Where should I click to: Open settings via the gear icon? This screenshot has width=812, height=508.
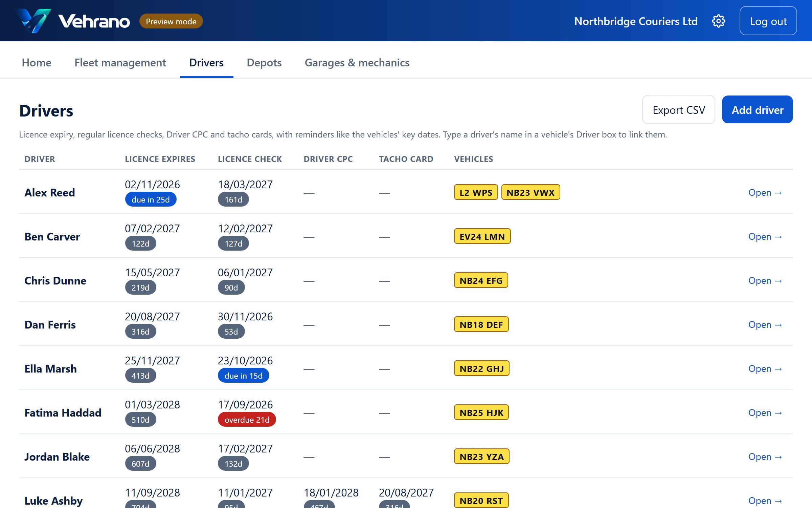coord(718,21)
